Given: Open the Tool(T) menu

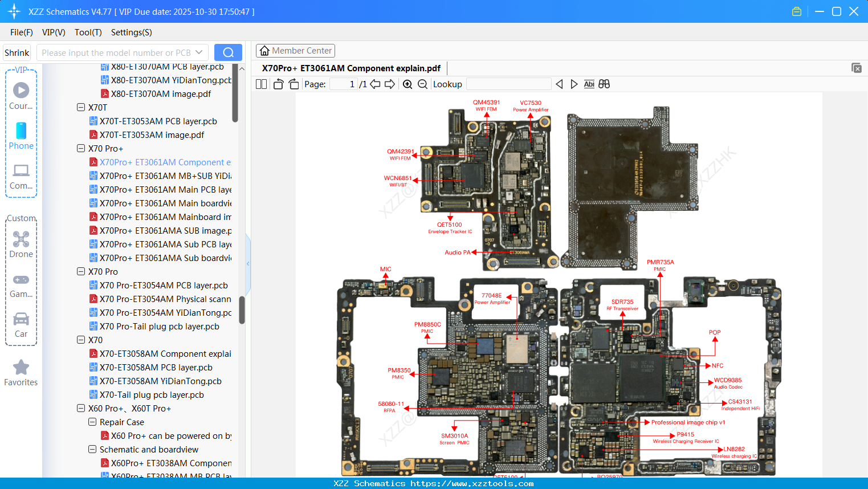Looking at the screenshot, I should (88, 32).
